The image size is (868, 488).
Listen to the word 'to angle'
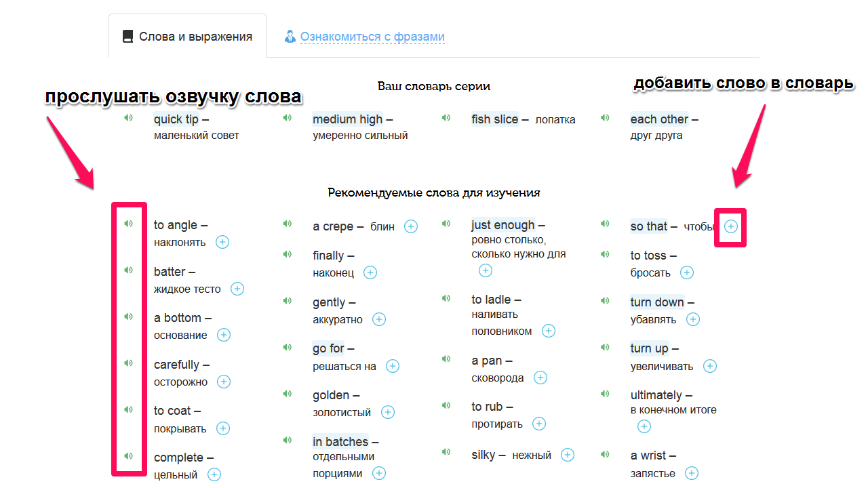pos(129,224)
